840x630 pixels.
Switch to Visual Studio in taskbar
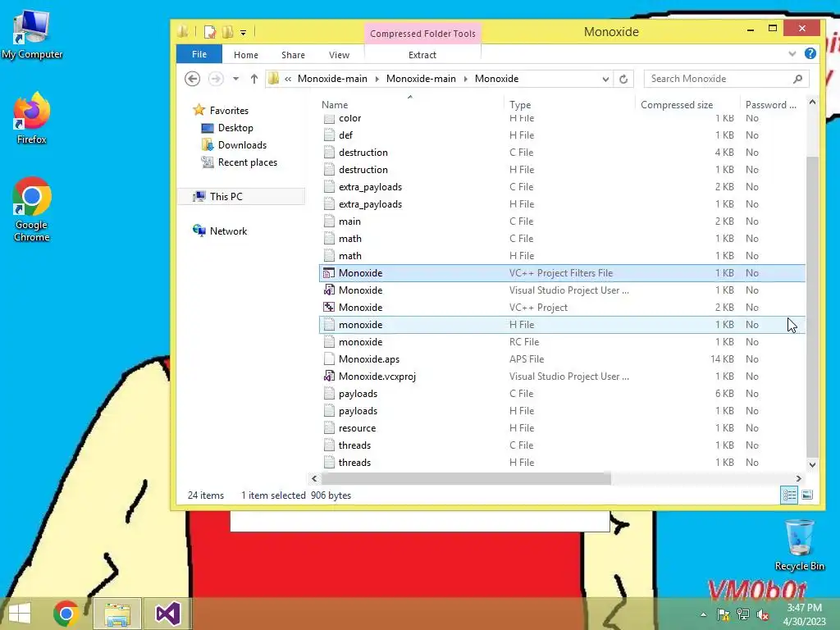[x=167, y=614]
